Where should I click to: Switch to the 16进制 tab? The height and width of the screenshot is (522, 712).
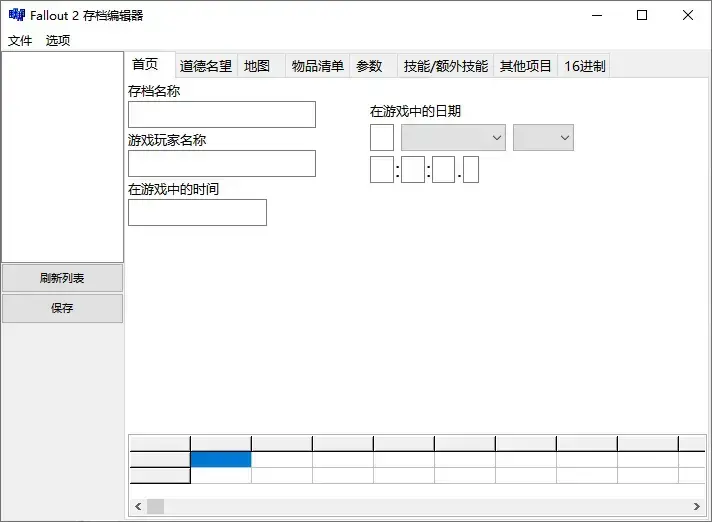tap(584, 66)
